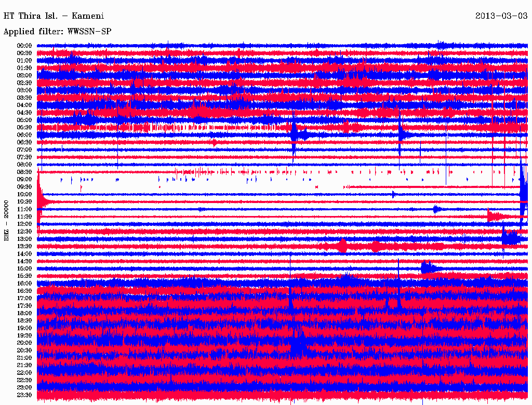This screenshot has width=532, height=405.
Task: Select the Applied filter WWSSN-SP text
Action: [x=57, y=32]
